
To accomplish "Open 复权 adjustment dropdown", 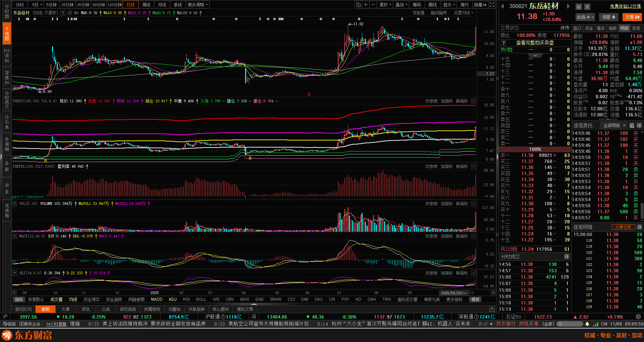I will (385, 5).
